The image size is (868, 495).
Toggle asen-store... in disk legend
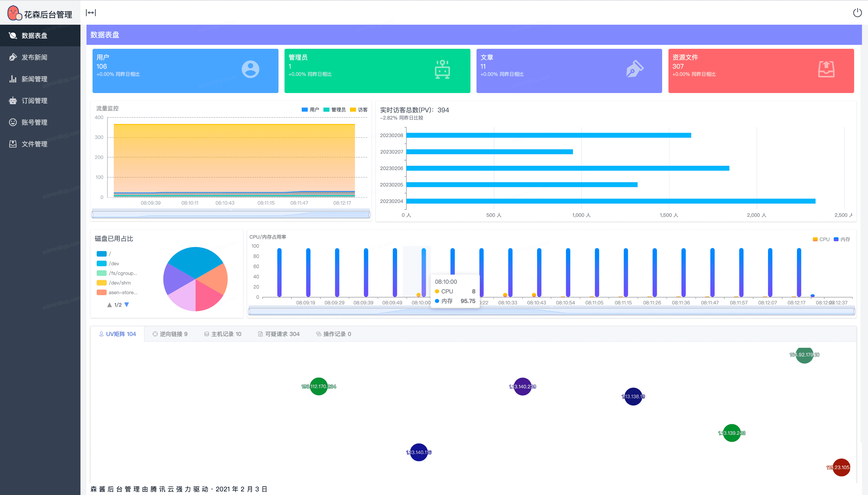pyautogui.click(x=117, y=292)
